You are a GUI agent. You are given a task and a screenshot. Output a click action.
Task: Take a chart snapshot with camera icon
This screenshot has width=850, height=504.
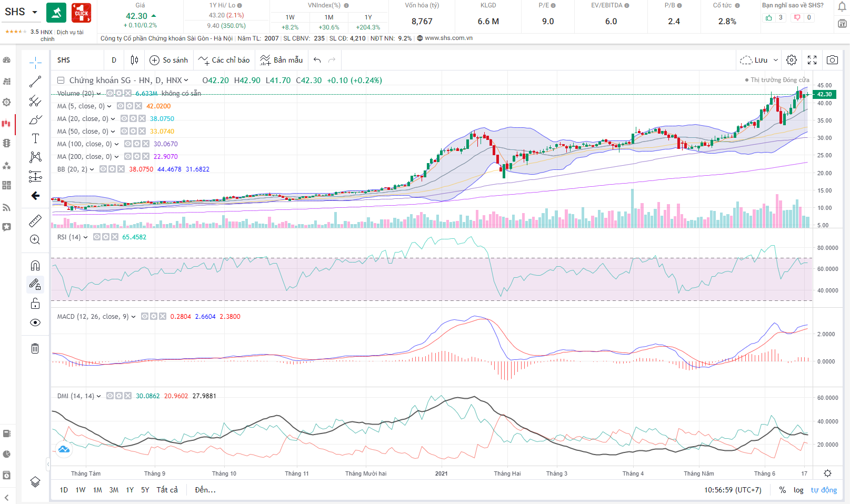coord(832,60)
